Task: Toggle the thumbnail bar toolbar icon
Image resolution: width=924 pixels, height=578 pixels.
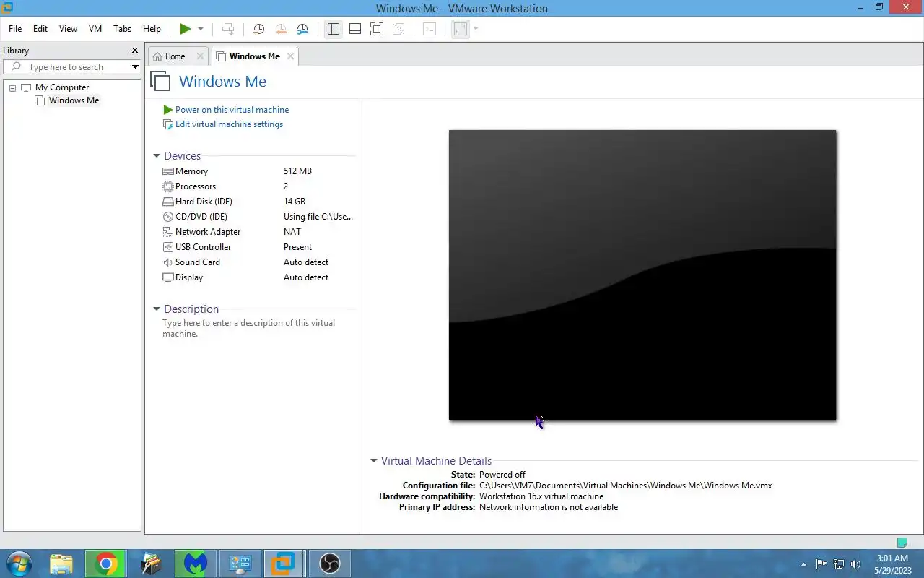Action: point(354,29)
